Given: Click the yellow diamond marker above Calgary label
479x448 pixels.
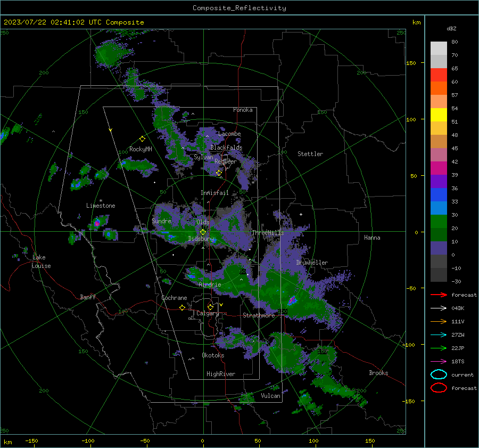Looking at the screenshot, I should [210, 307].
